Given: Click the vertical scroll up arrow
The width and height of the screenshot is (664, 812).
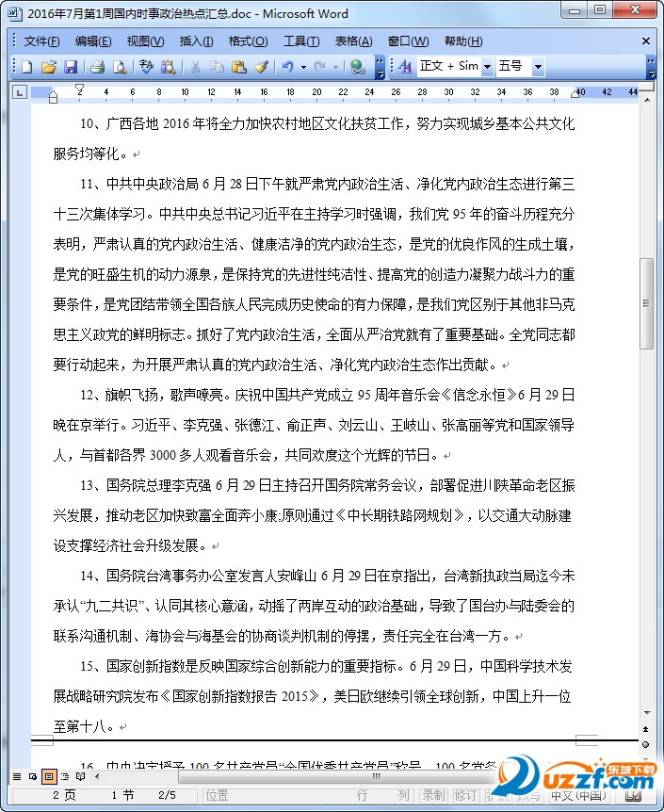Looking at the screenshot, I should coord(646,100).
